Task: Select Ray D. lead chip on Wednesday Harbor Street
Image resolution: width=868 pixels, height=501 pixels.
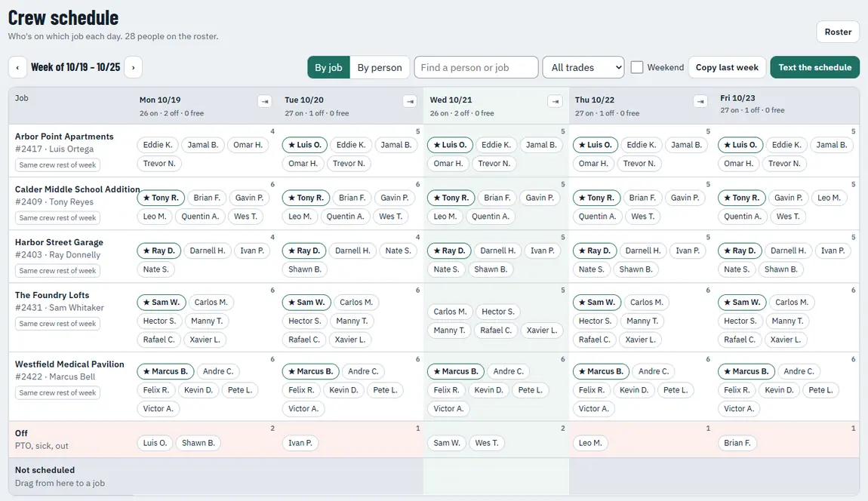Action: (450, 250)
